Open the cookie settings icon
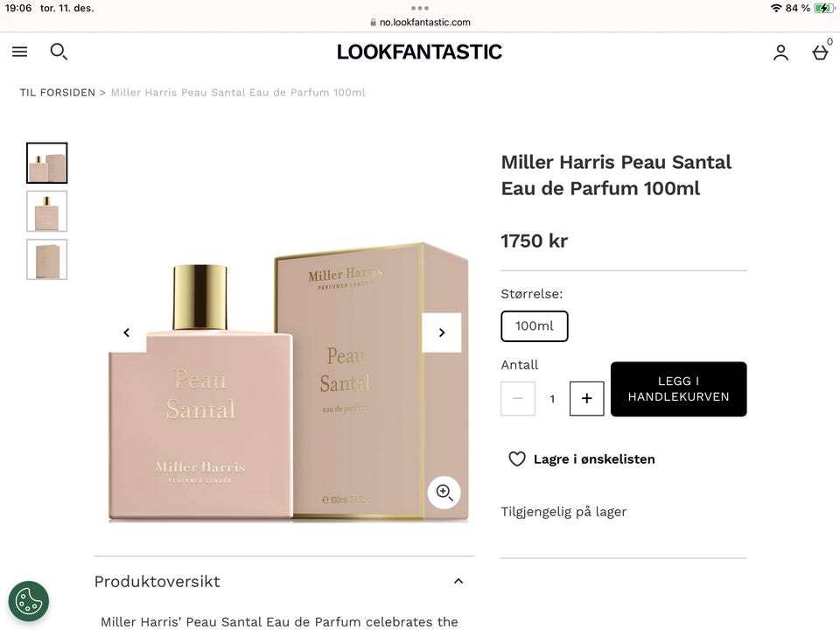 point(28,601)
